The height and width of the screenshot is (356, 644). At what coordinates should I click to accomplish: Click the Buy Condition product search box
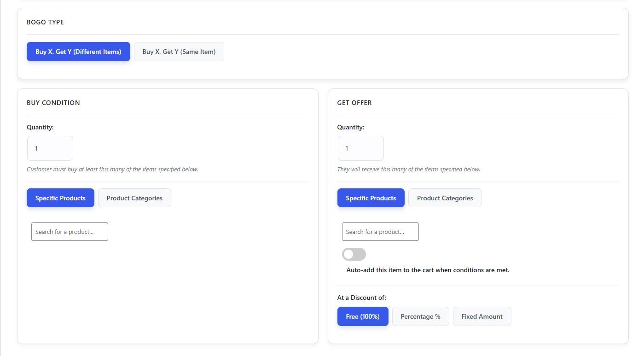tap(69, 231)
